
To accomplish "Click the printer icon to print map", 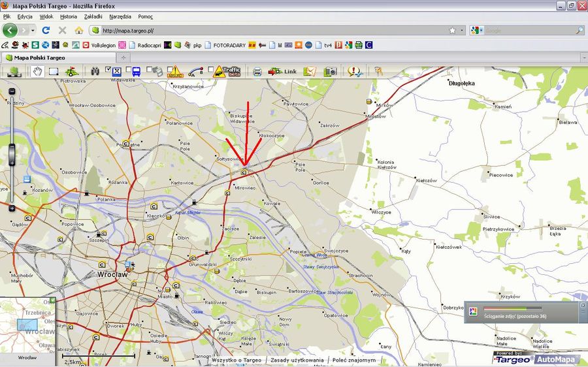I will (257, 72).
